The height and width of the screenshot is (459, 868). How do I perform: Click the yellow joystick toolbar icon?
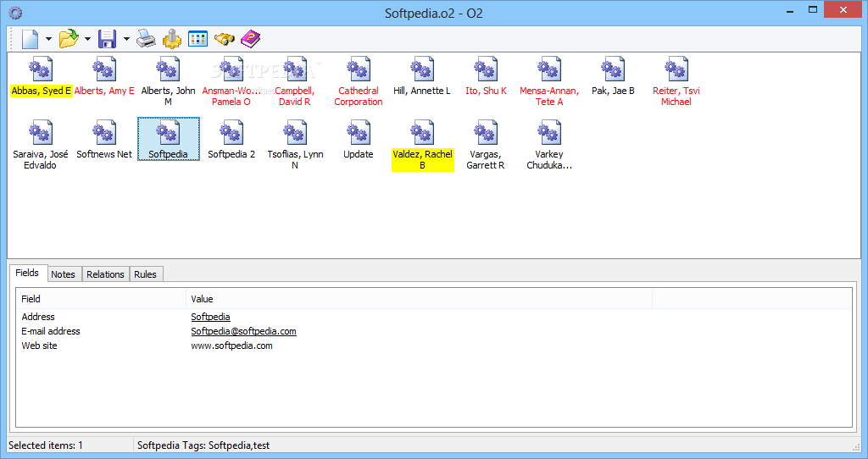point(171,39)
